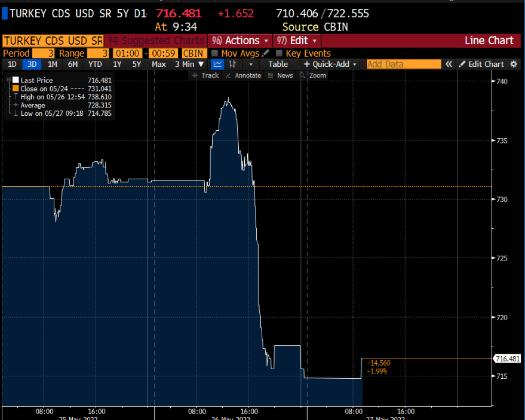Click the Source CBIN header text
Image resolution: width=525 pixels, height=420 pixels.
point(315,27)
